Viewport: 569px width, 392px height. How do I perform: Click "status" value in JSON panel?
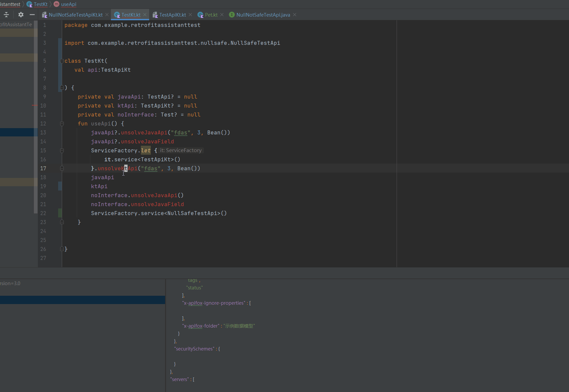(x=194, y=288)
